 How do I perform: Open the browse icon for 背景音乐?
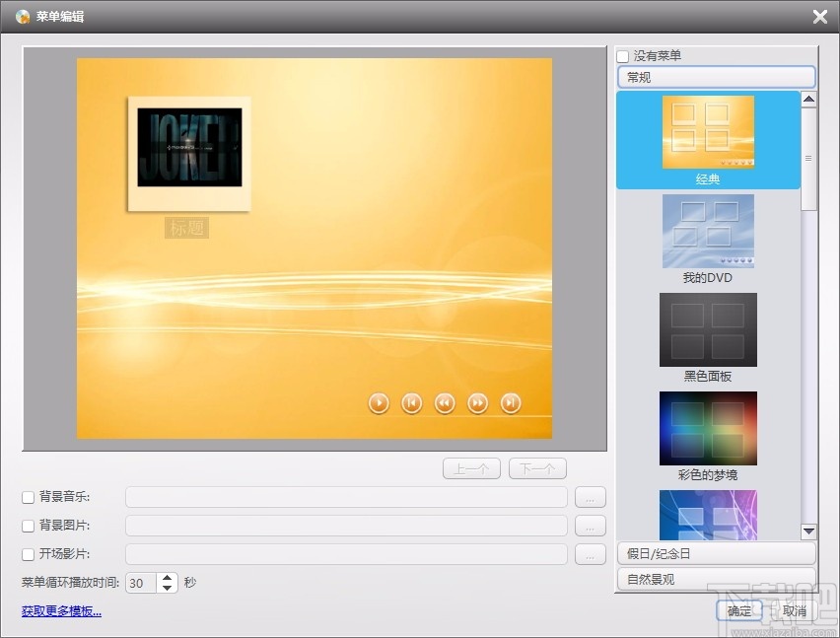(x=590, y=497)
